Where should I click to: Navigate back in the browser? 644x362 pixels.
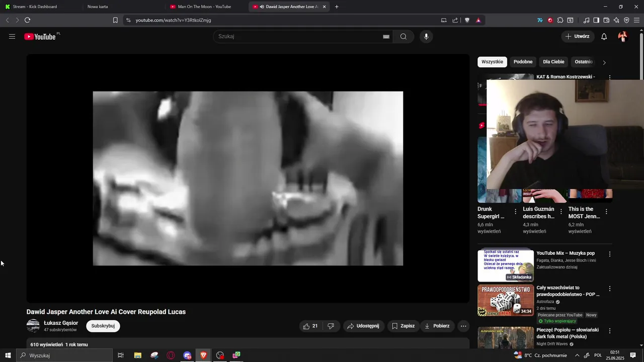7,20
